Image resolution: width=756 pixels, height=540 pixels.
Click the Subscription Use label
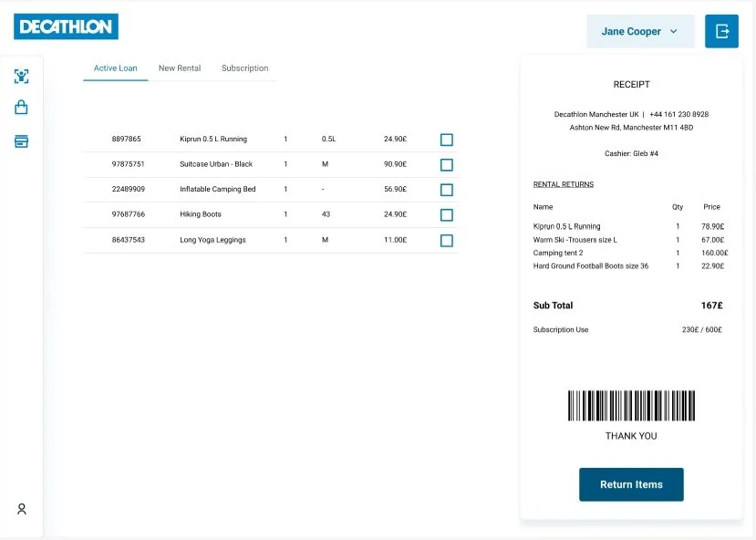click(561, 330)
